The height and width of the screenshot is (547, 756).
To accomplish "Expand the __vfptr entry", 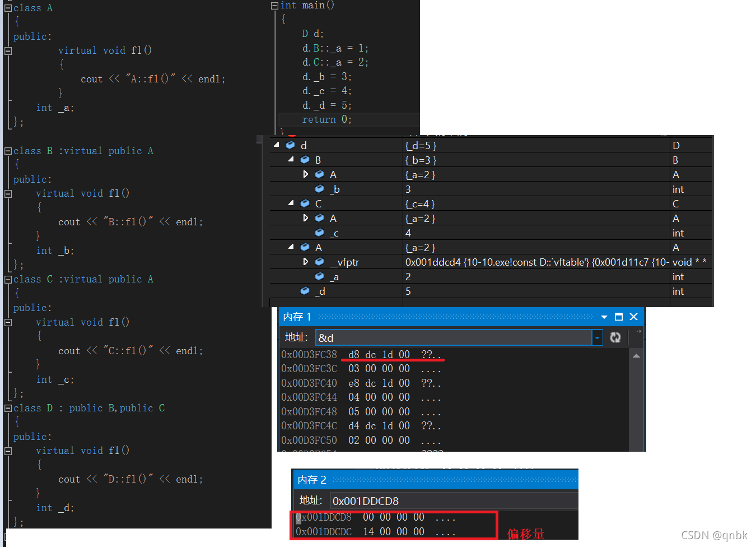I will (x=305, y=262).
